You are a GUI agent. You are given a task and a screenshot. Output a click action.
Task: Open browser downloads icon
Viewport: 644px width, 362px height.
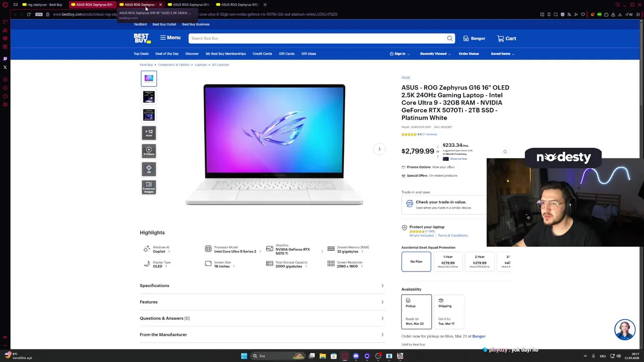[x=620, y=14]
